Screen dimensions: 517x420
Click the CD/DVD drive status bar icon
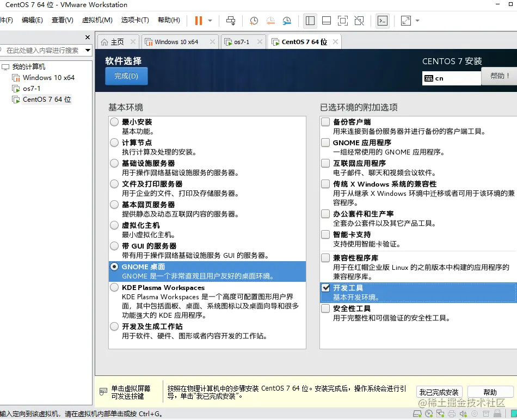pyautogui.click(x=429, y=413)
